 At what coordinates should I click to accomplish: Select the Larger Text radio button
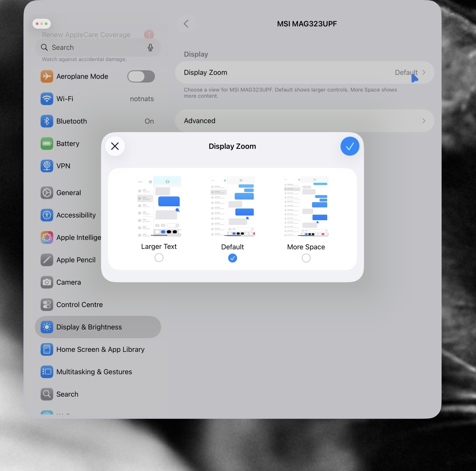click(x=159, y=258)
